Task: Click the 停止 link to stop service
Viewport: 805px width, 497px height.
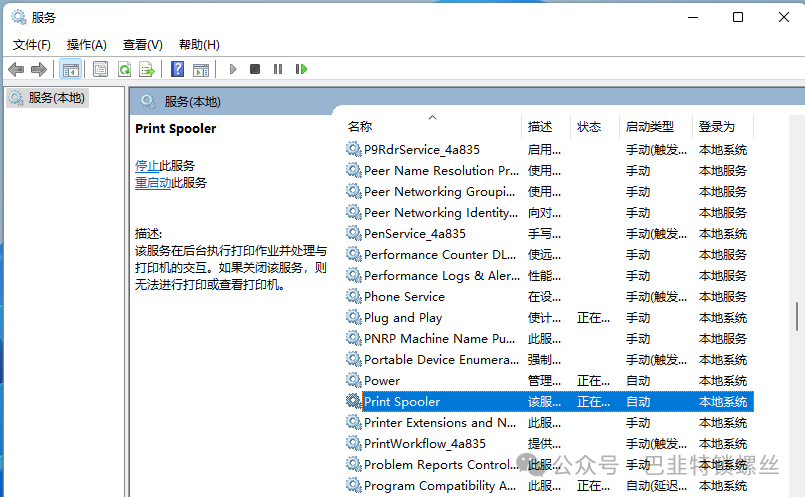Action: click(147, 166)
